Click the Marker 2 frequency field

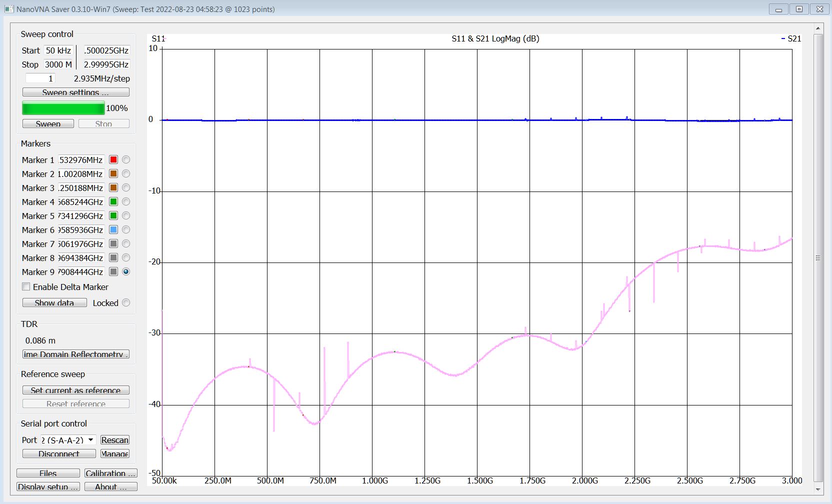click(x=80, y=174)
